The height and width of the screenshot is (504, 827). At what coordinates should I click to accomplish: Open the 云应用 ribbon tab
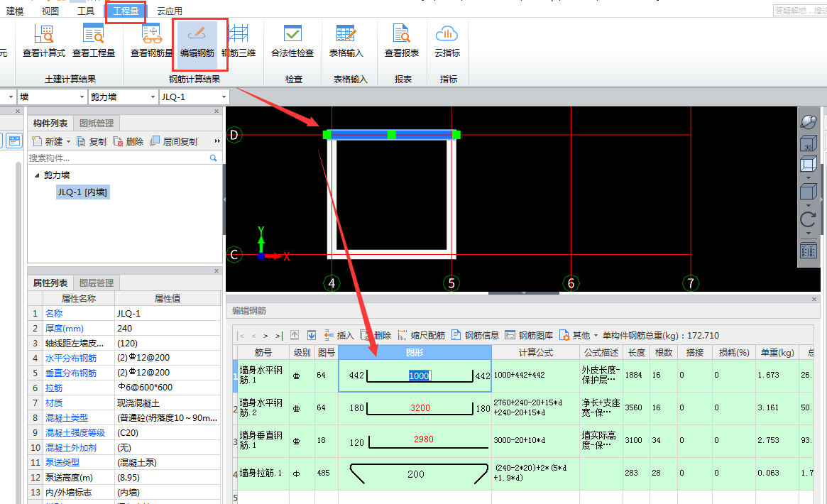169,11
